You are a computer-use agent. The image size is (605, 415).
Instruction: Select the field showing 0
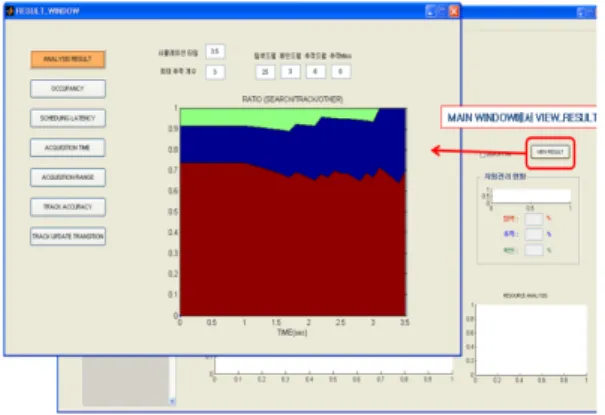pos(341,72)
